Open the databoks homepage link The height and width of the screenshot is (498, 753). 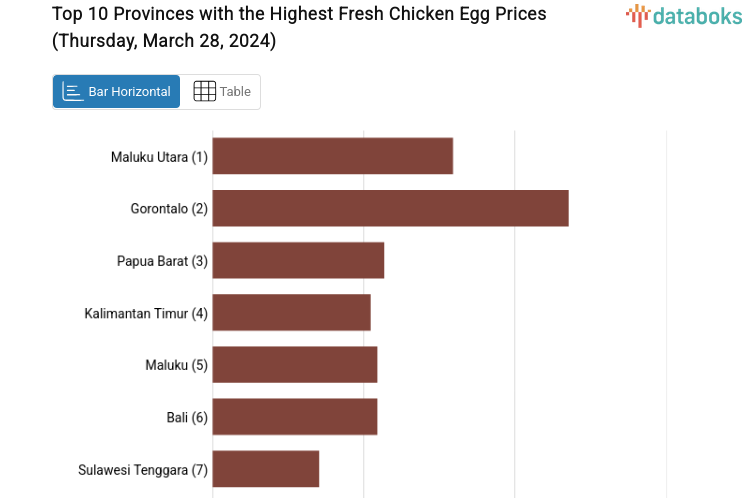(684, 16)
